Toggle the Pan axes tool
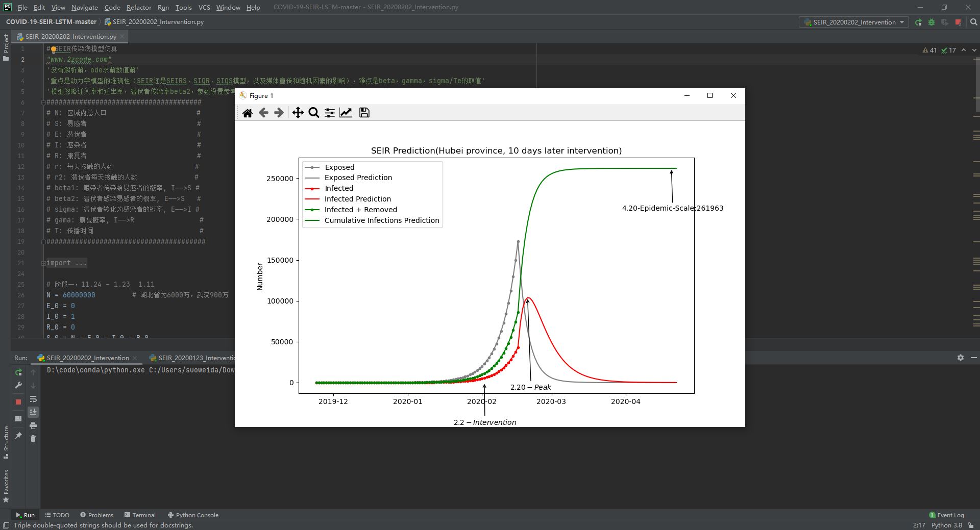980x530 pixels. point(298,113)
